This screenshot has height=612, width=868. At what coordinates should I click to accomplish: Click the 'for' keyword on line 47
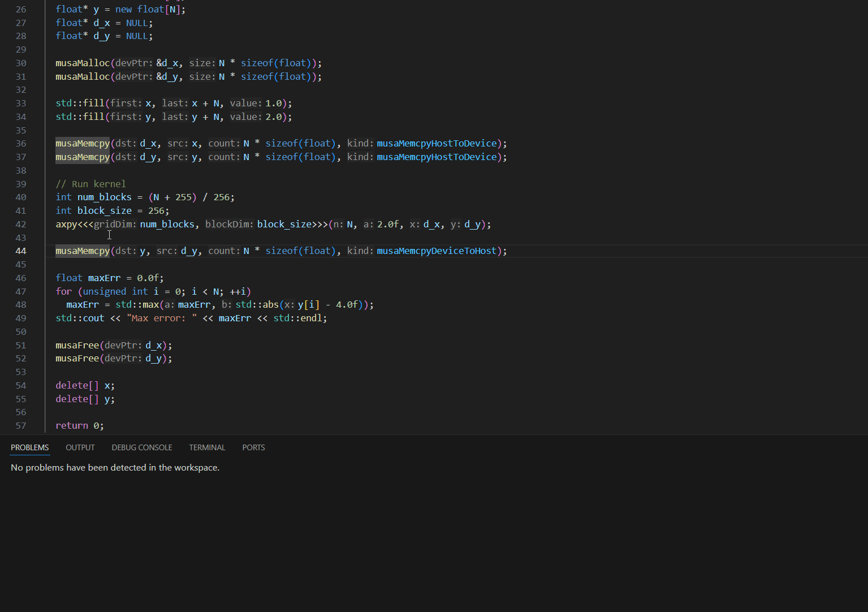pos(64,292)
